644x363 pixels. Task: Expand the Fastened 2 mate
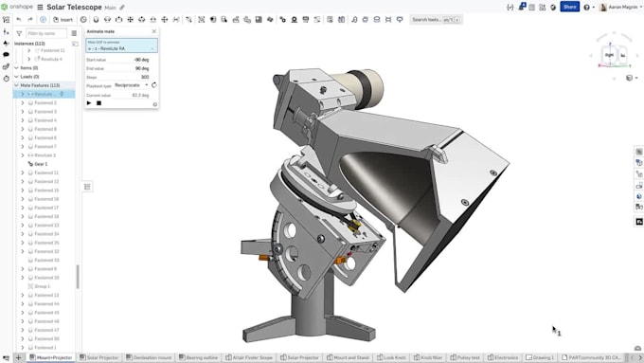tap(23, 102)
